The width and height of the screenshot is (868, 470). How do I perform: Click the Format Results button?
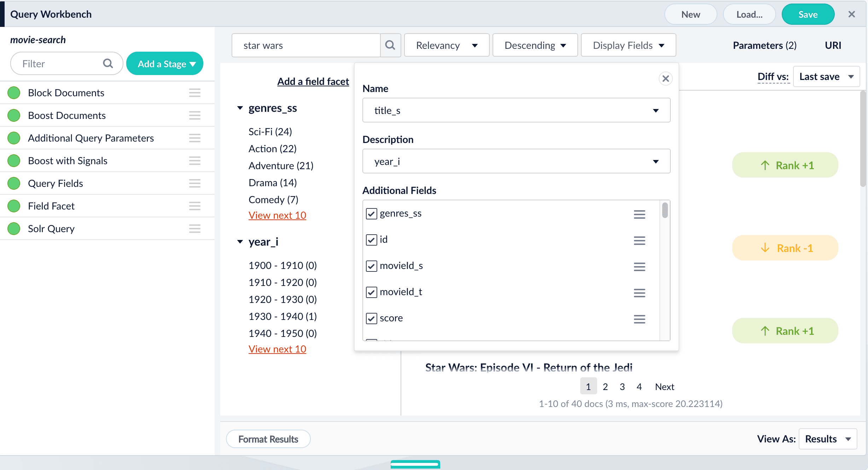(268, 439)
